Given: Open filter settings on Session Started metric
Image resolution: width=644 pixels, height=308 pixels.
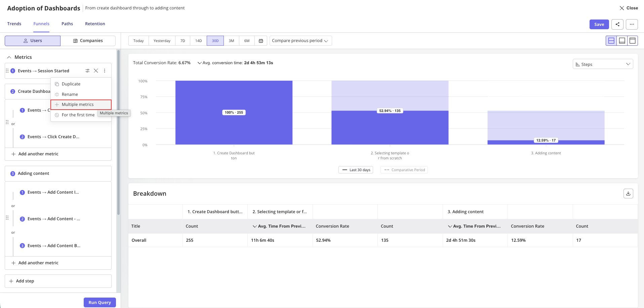Looking at the screenshot, I should pyautogui.click(x=87, y=71).
